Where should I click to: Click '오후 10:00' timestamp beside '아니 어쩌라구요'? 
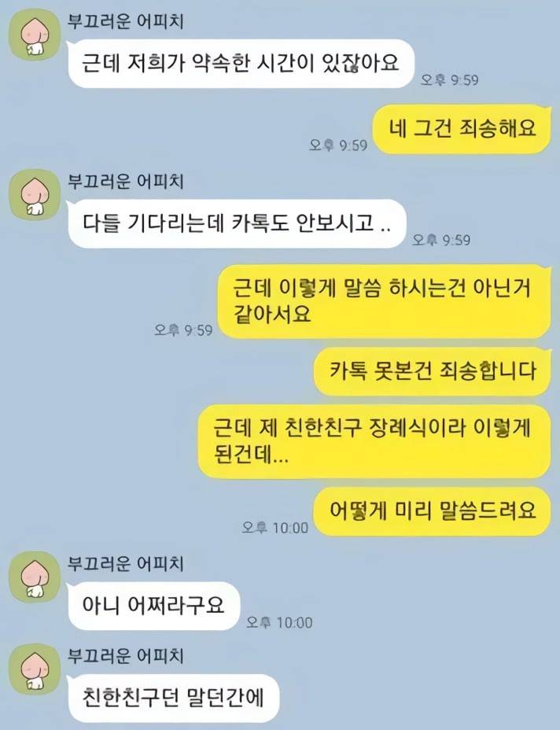click(x=279, y=622)
